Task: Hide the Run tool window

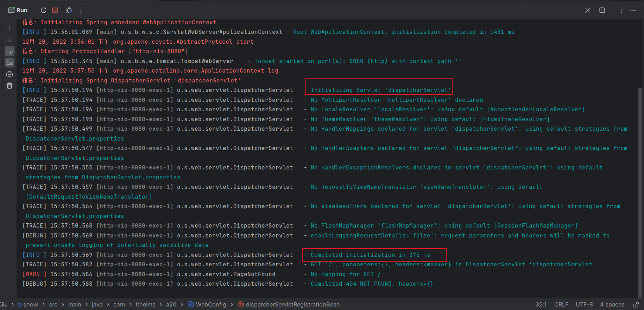Action: pyautogui.click(x=633, y=10)
